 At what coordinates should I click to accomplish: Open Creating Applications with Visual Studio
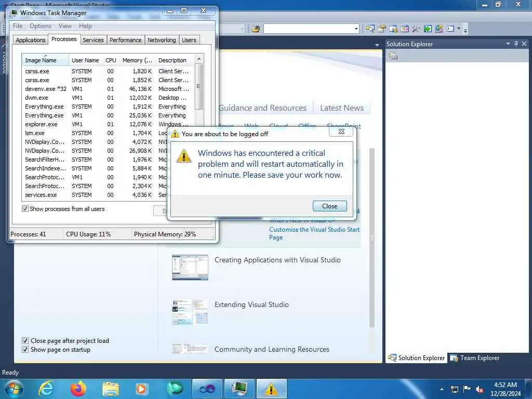(277, 260)
